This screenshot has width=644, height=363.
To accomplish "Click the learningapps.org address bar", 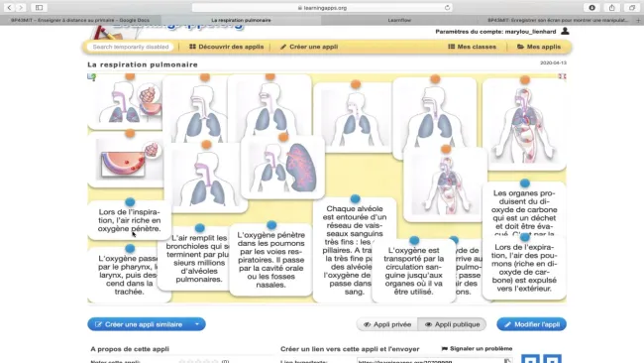I will click(322, 7).
